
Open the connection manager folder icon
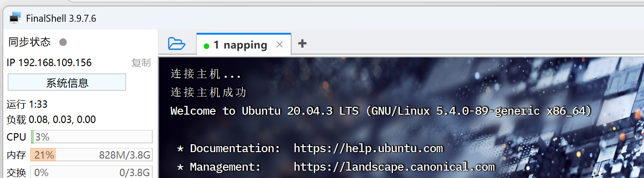tap(176, 44)
